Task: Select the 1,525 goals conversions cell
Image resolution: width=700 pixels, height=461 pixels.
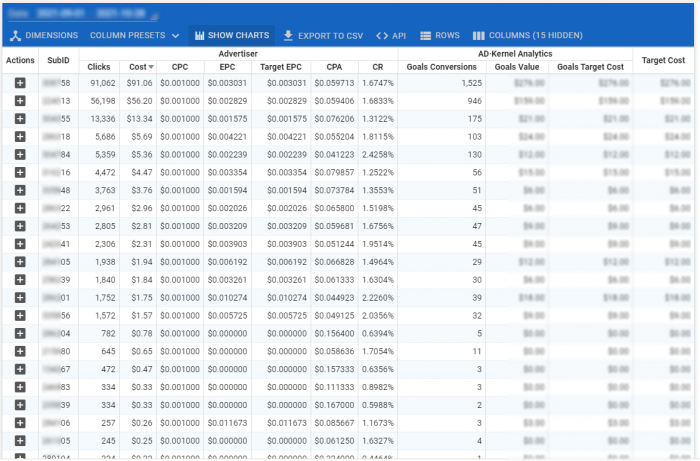Action: click(442, 83)
